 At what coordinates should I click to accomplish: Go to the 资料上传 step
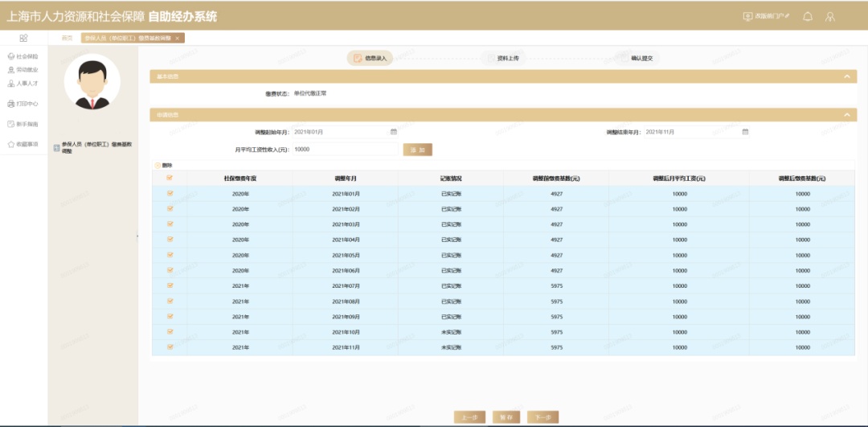(x=502, y=58)
